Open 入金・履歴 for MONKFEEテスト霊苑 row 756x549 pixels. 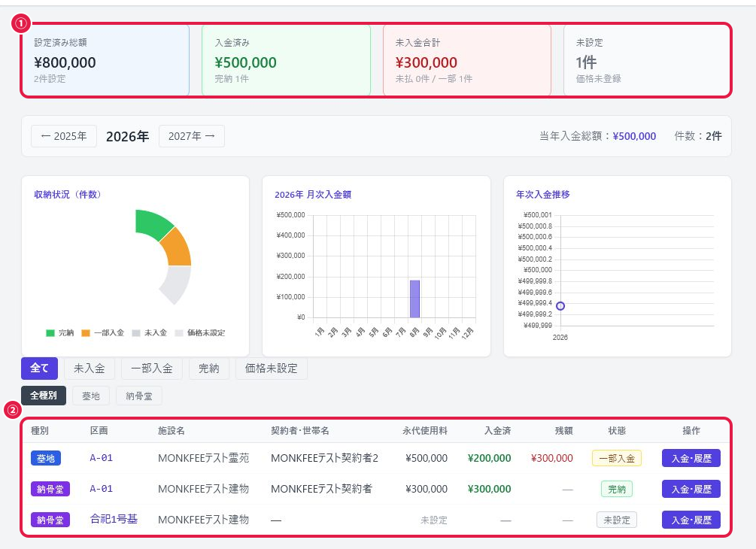[691, 458]
